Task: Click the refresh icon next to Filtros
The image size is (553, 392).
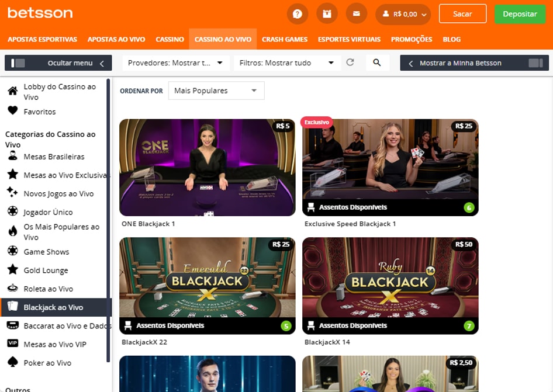Action: tap(351, 63)
